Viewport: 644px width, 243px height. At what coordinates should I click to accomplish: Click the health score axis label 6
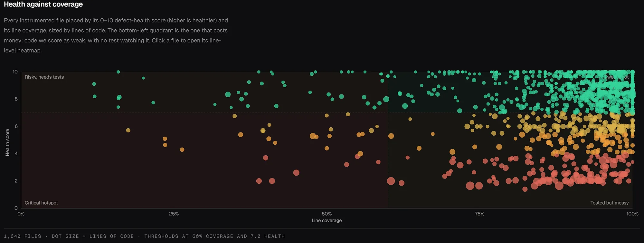[16, 126]
